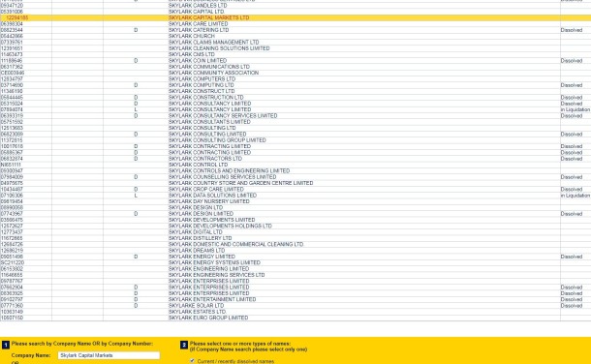Open SKYLARKE SOLAR LTD entry
Screen dimensions: 591x364
pyautogui.click(x=196, y=306)
